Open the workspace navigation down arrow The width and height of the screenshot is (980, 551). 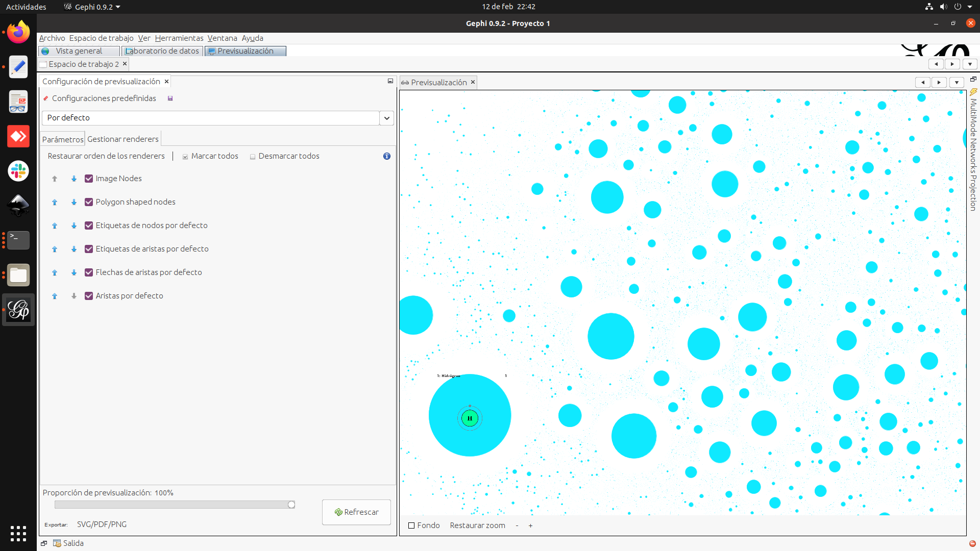pos(969,64)
